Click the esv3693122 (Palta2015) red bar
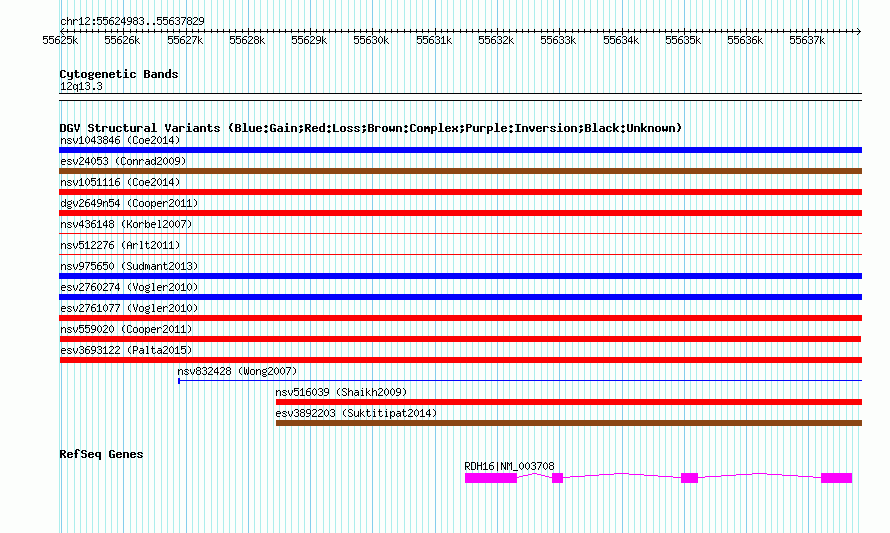This screenshot has height=533, width=890. click(x=460, y=360)
